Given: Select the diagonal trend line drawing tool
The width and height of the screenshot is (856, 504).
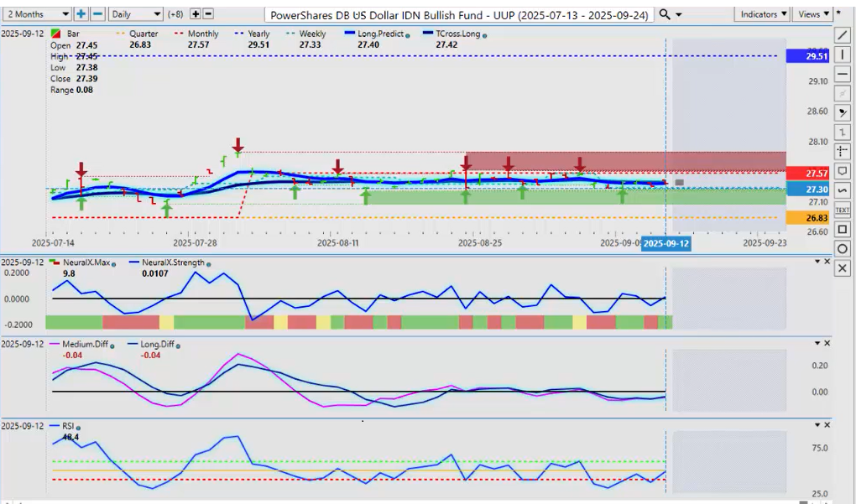Looking at the screenshot, I should click(x=843, y=34).
